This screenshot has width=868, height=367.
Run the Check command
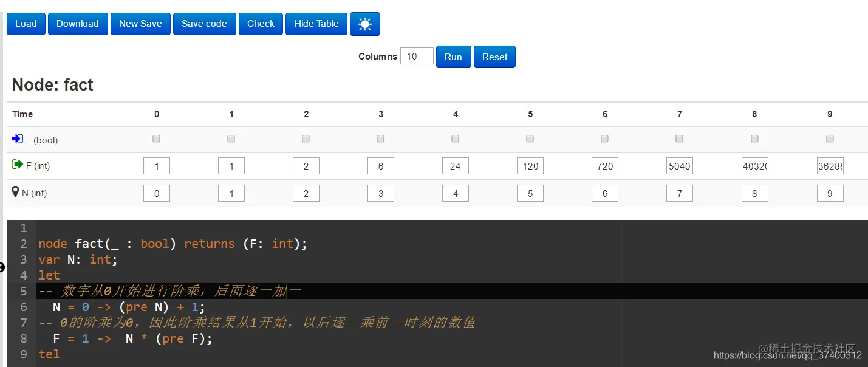261,24
